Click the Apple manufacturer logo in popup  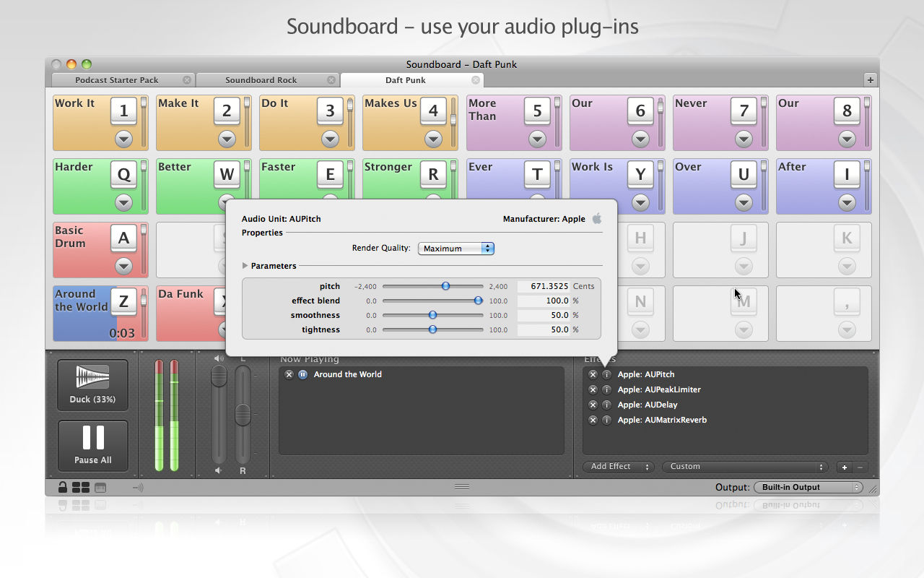click(597, 218)
